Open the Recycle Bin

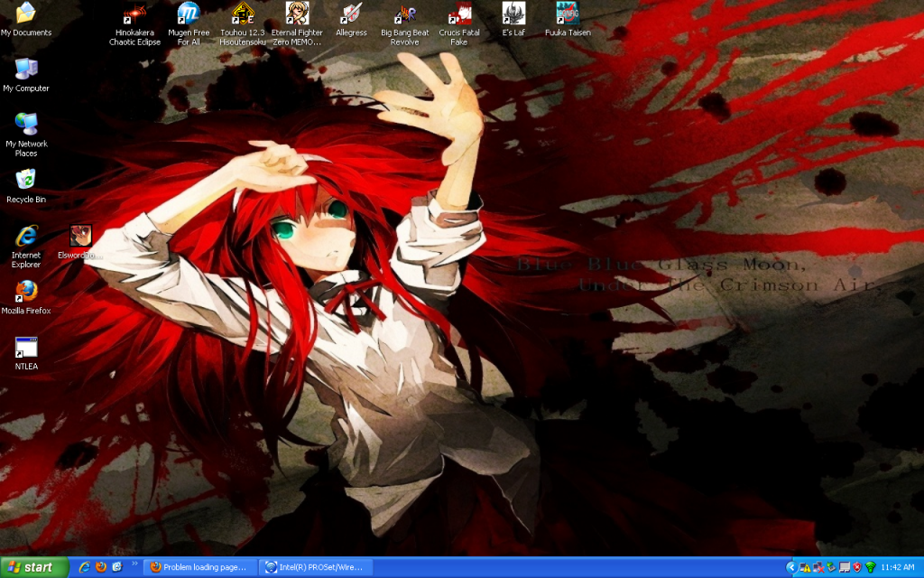(26, 186)
